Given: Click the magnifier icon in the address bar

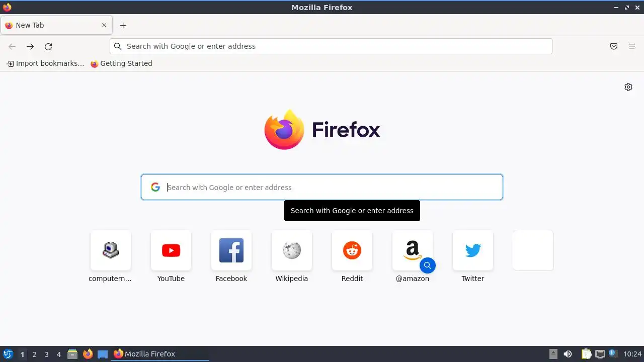Looking at the screenshot, I should pyautogui.click(x=118, y=46).
